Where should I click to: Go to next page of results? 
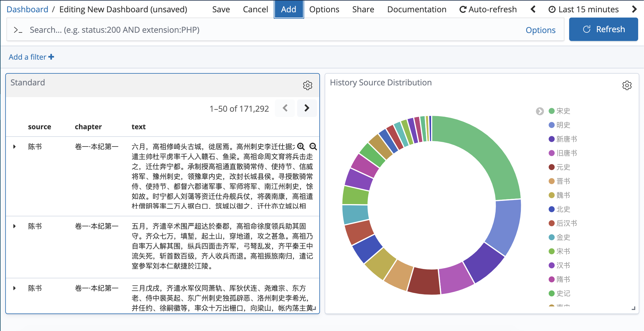306,108
